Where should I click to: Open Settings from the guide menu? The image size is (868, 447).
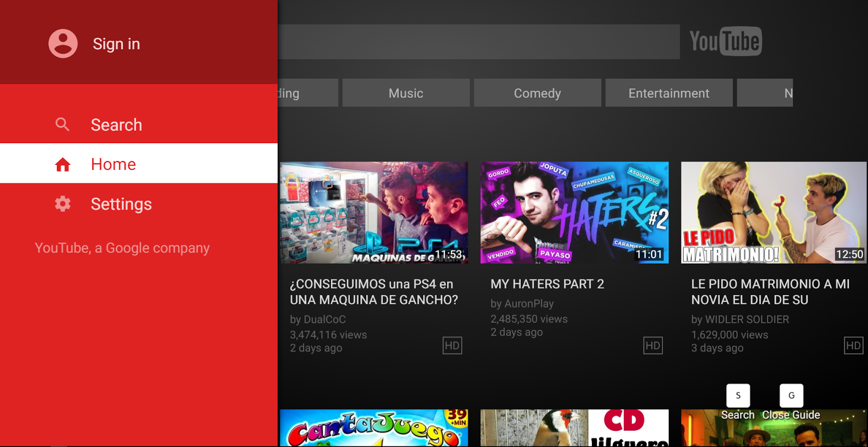139,203
